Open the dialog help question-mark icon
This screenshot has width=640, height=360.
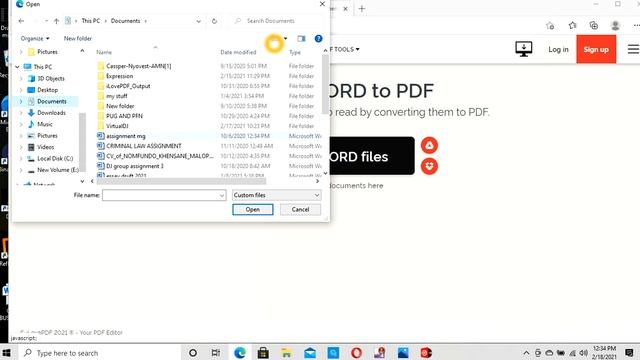[x=318, y=38]
